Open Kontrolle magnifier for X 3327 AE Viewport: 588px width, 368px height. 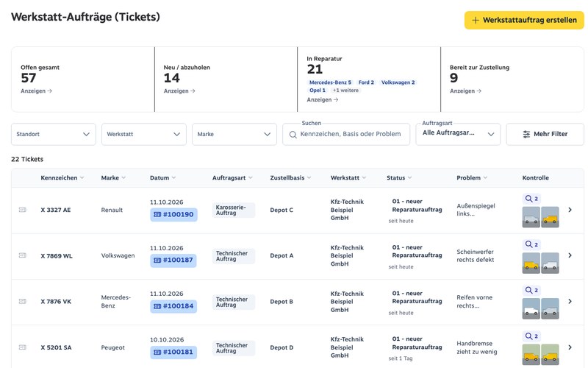click(x=531, y=199)
